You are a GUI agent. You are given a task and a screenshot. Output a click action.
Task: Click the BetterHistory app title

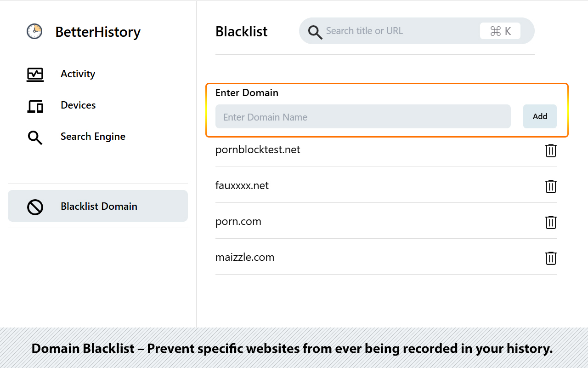pos(98,32)
